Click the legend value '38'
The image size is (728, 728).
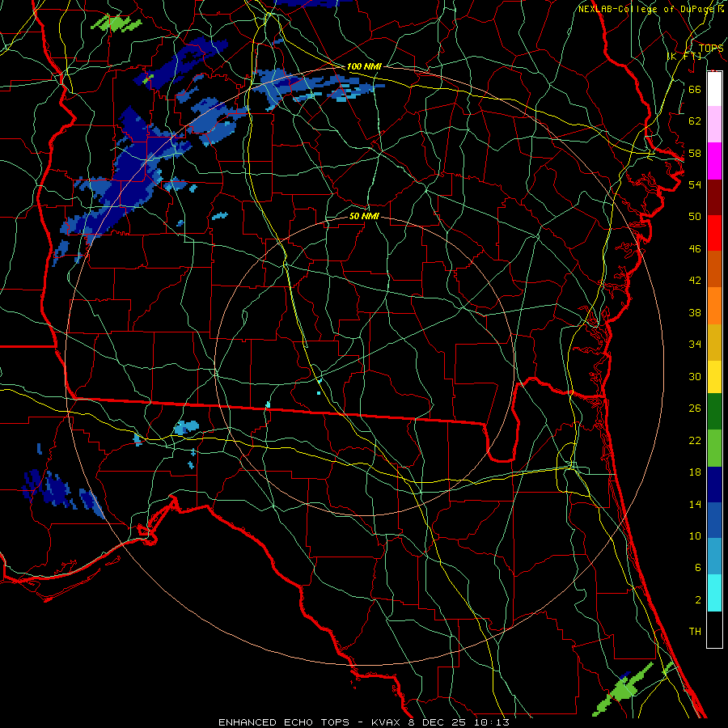(x=695, y=312)
